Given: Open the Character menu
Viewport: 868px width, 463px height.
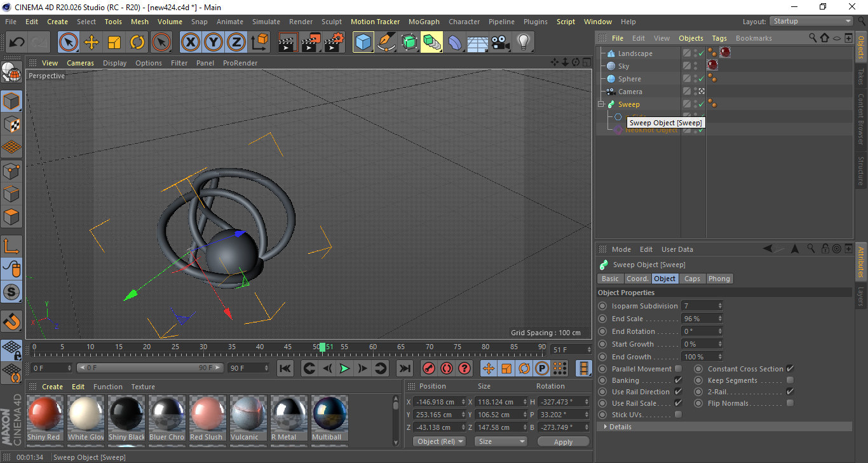Looking at the screenshot, I should point(464,22).
